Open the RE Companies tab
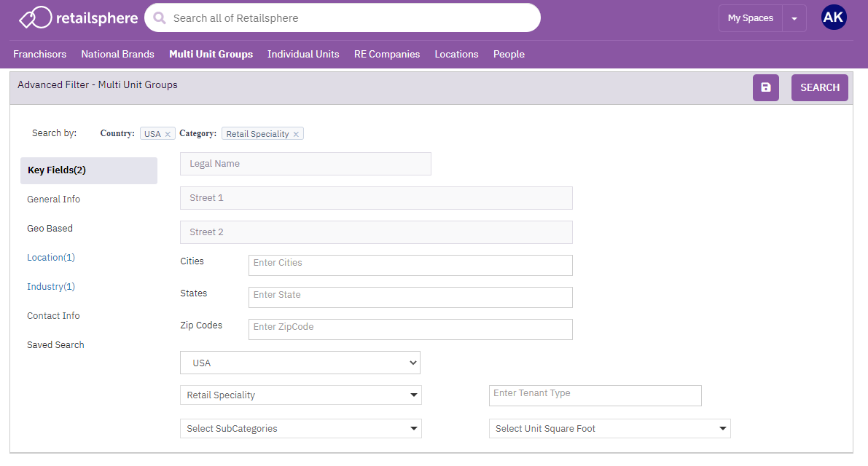This screenshot has height=466, width=868. coord(387,54)
